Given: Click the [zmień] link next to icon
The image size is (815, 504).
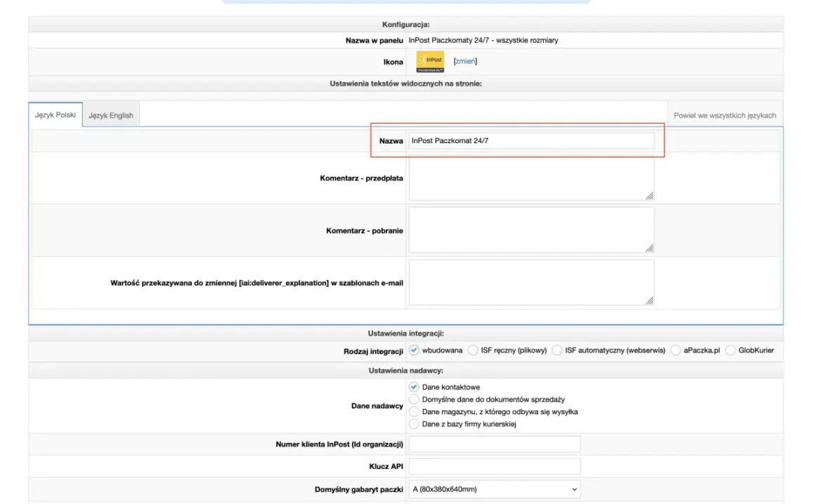Looking at the screenshot, I should point(465,61).
